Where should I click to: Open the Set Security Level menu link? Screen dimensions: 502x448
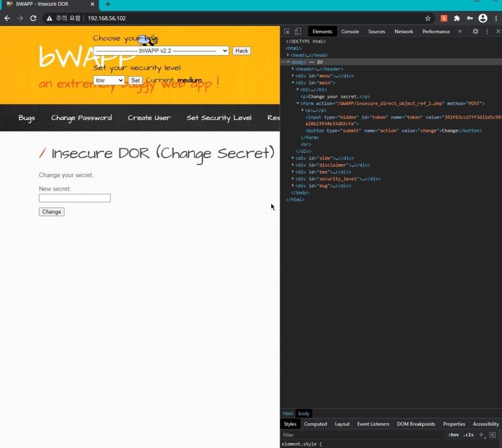219,118
